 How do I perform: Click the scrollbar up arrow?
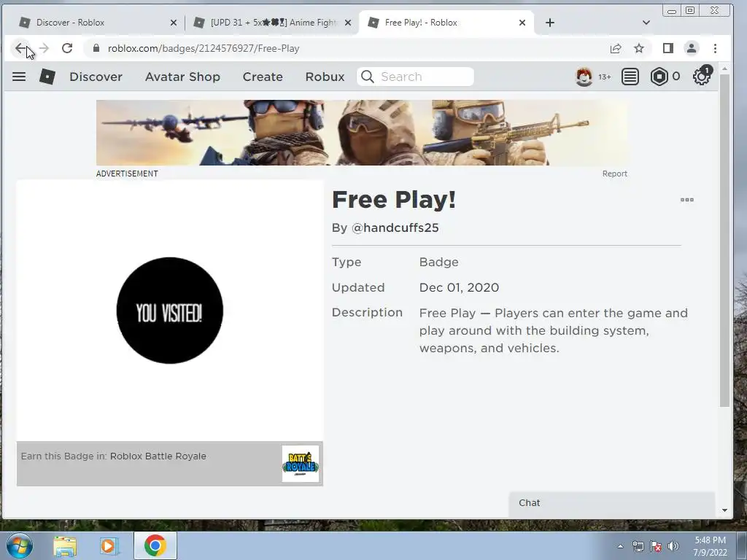click(724, 69)
